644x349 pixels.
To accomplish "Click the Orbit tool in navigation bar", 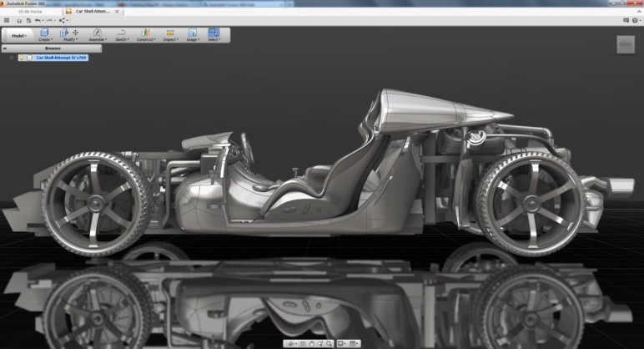I will coord(291,344).
